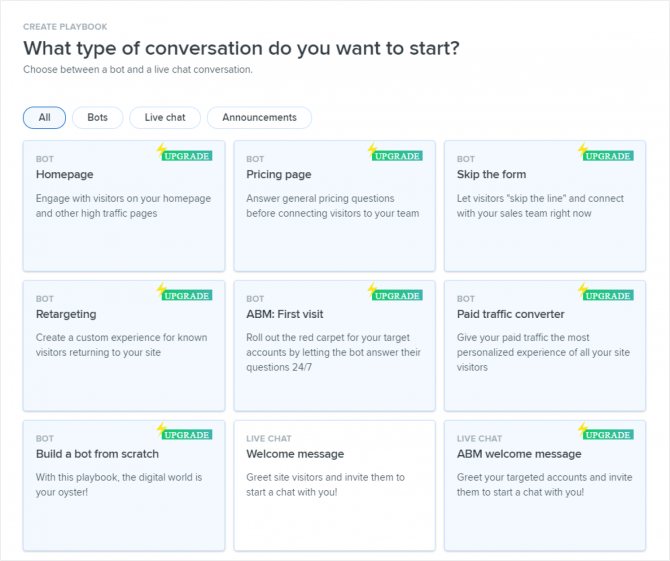Click Upgrade badge on ABM welcome message card

click(608, 436)
